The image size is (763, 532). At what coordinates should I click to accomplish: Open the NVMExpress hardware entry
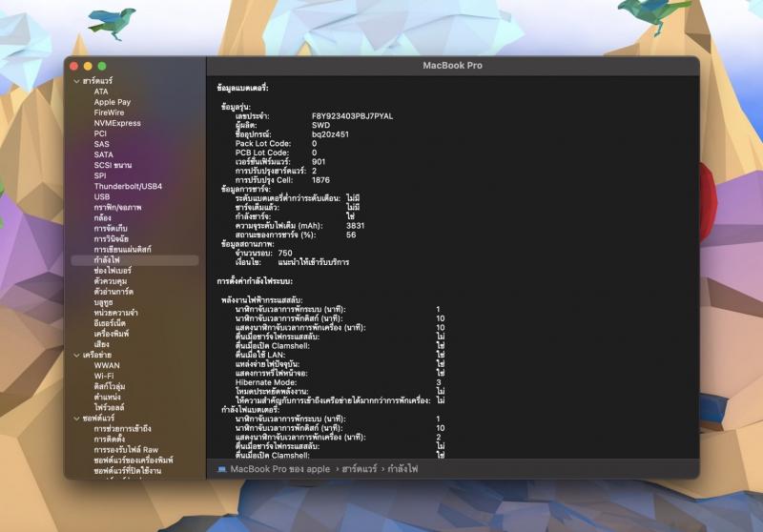(x=116, y=123)
